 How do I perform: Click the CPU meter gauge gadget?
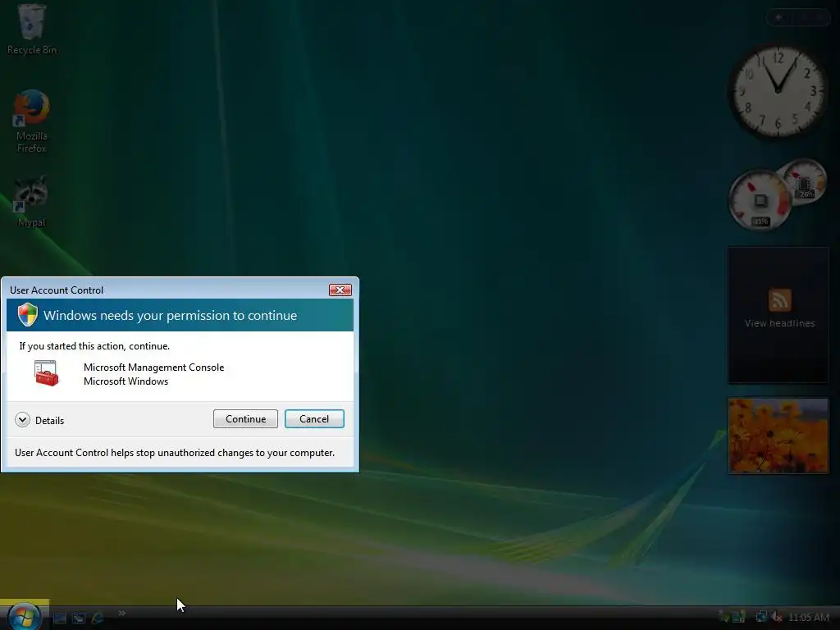760,200
